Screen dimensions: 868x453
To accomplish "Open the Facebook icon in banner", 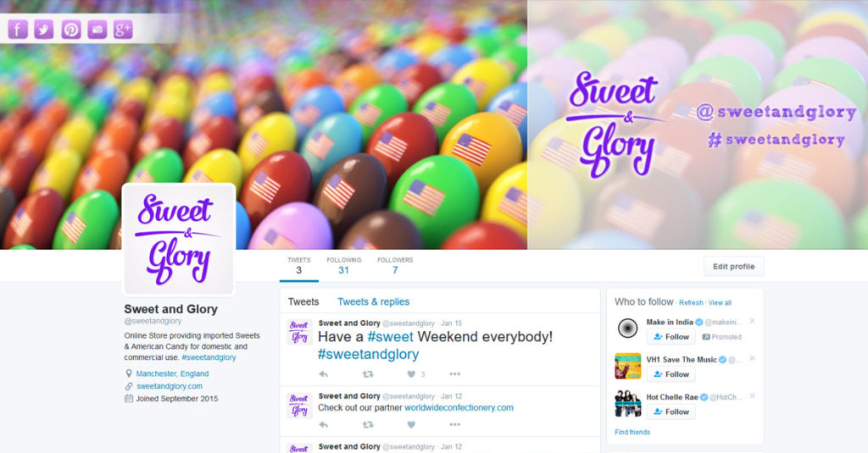I will pos(18,30).
